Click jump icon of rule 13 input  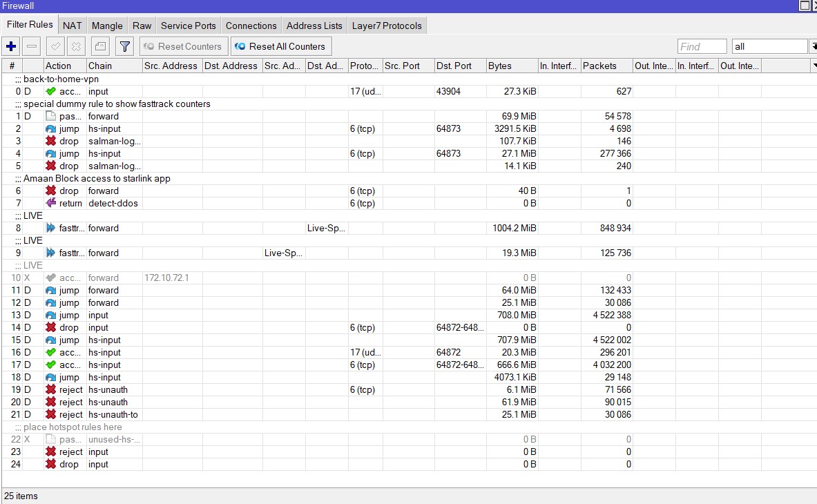pyautogui.click(x=50, y=315)
